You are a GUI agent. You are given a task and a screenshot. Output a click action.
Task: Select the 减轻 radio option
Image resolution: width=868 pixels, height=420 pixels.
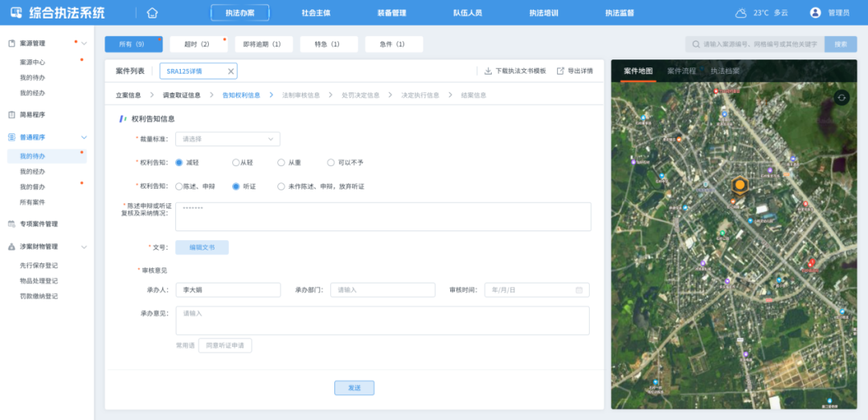(x=178, y=163)
